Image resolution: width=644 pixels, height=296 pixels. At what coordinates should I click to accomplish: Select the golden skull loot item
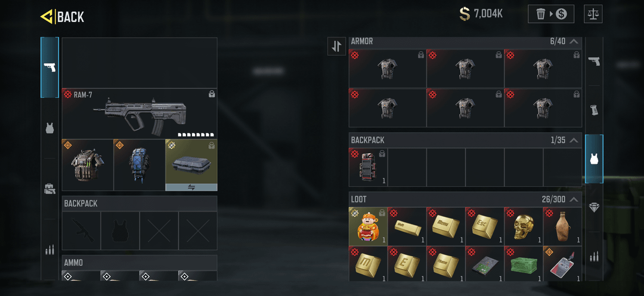click(524, 226)
